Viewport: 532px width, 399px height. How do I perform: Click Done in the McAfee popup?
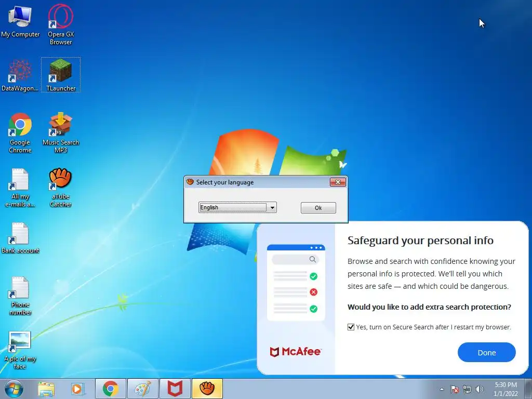(x=486, y=353)
